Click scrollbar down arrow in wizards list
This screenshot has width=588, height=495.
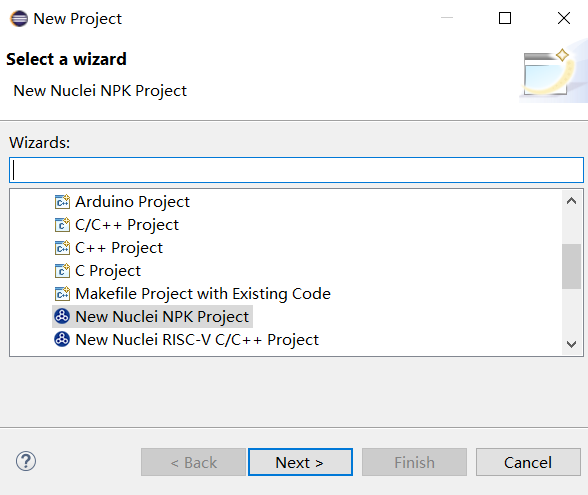click(x=571, y=344)
